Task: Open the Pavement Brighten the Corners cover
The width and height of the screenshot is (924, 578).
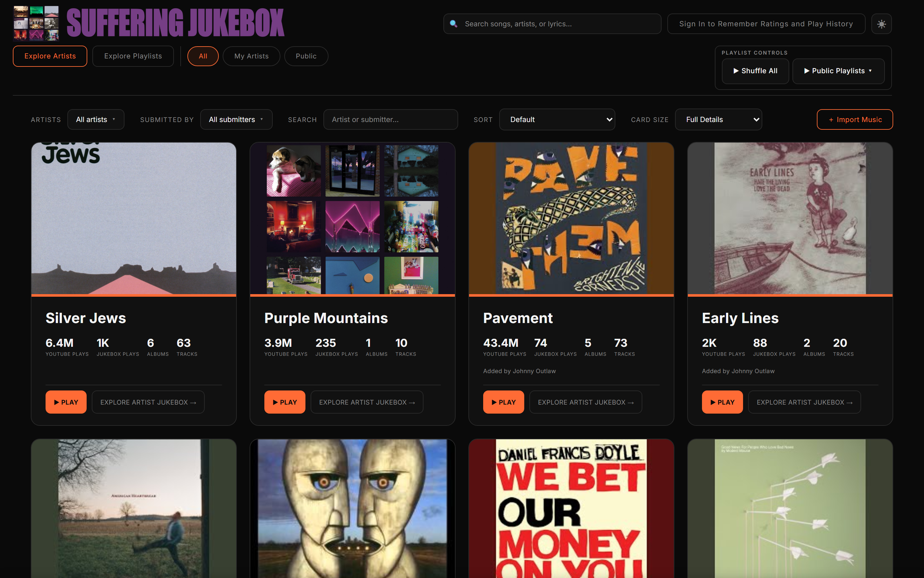Action: click(x=571, y=218)
